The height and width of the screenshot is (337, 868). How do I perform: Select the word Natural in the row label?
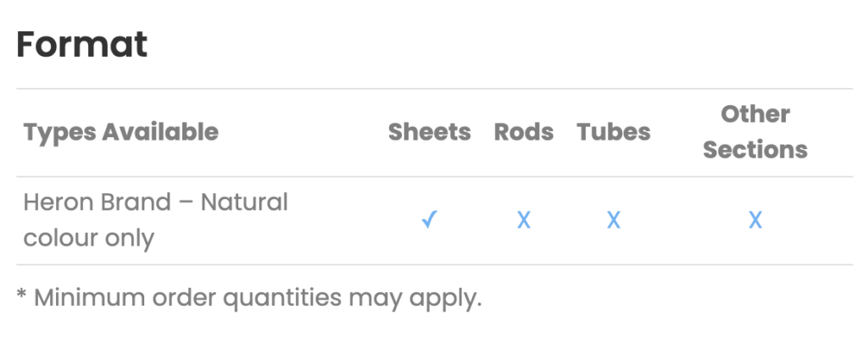tap(244, 202)
